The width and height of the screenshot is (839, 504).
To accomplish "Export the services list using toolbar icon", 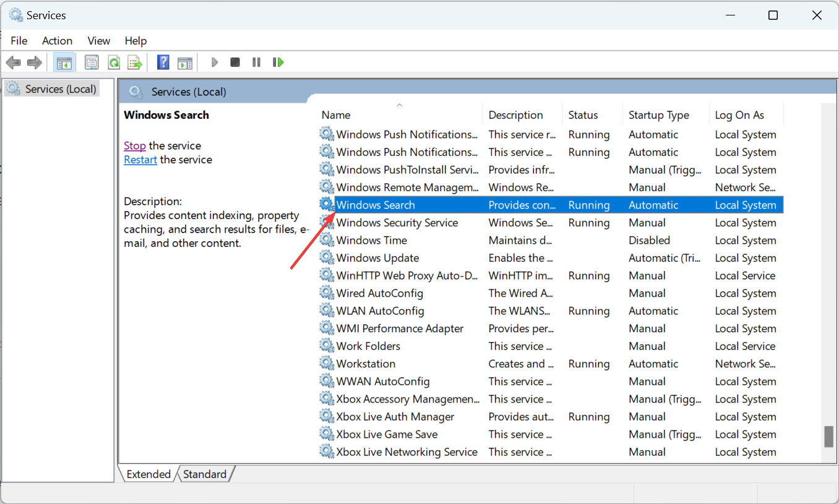I will [136, 62].
